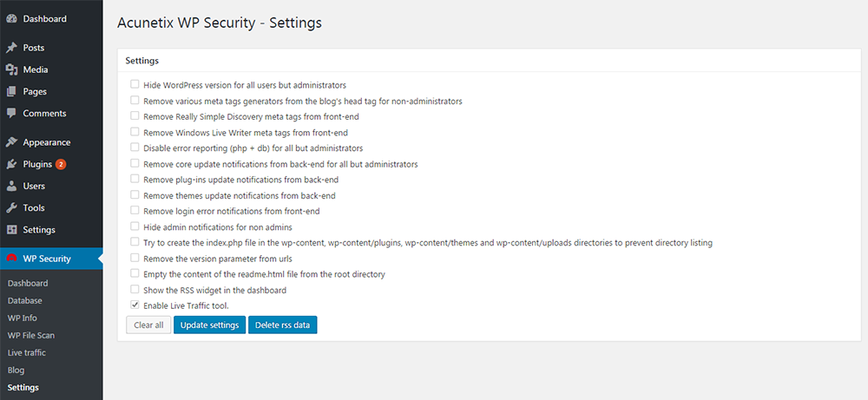Open the Dashboard gauge icon
This screenshot has width=868, height=400.
click(x=11, y=19)
